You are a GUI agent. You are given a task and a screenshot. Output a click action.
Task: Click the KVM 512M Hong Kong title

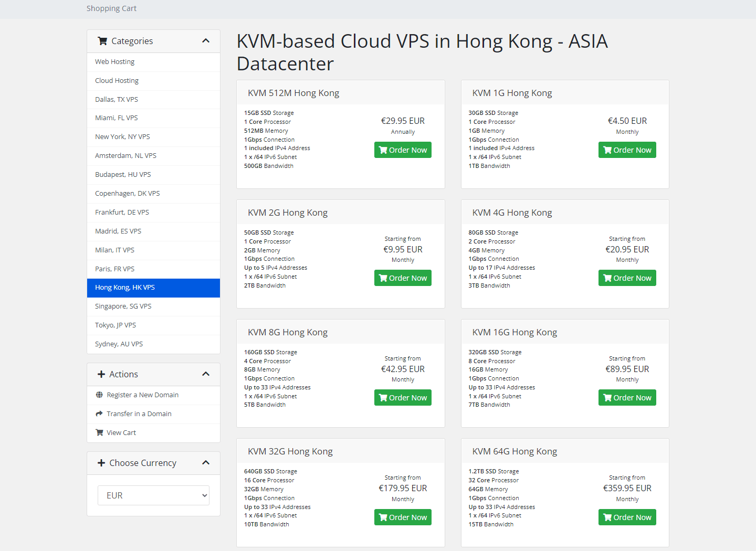pos(293,93)
